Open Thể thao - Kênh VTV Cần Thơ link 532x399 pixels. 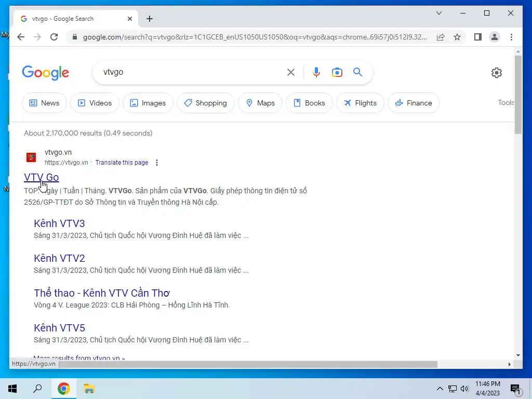(x=102, y=293)
